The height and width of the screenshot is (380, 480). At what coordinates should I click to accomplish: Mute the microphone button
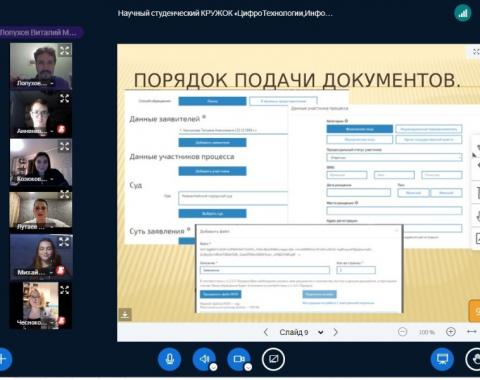[169, 359]
